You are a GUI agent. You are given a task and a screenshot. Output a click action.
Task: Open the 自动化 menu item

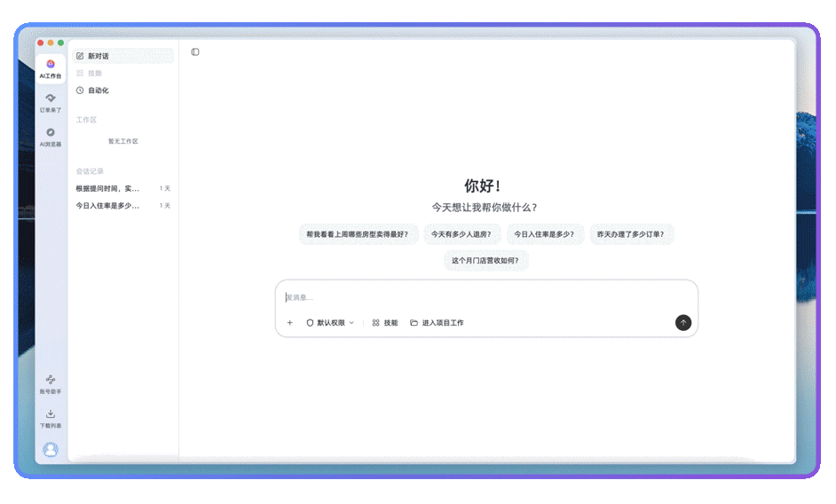point(122,91)
